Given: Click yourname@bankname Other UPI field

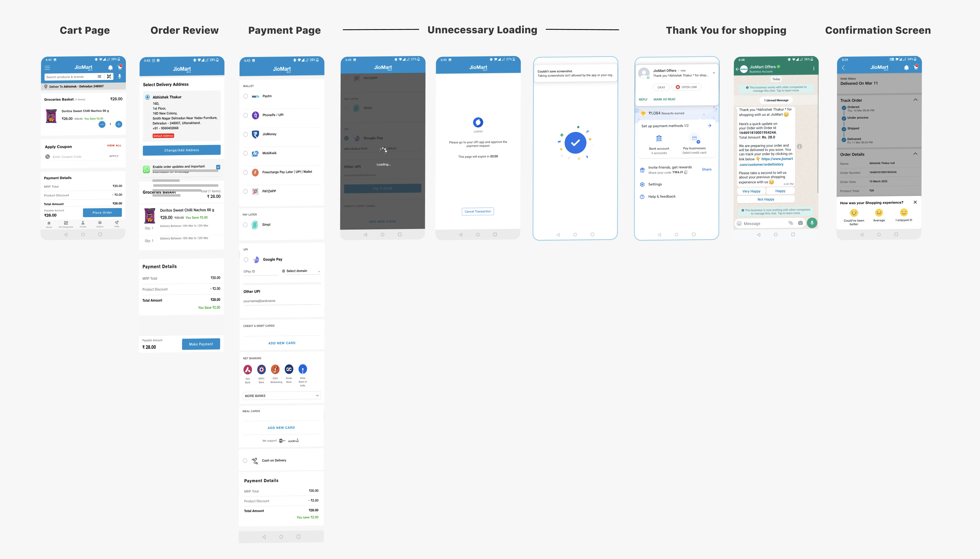Looking at the screenshot, I should tap(281, 301).
